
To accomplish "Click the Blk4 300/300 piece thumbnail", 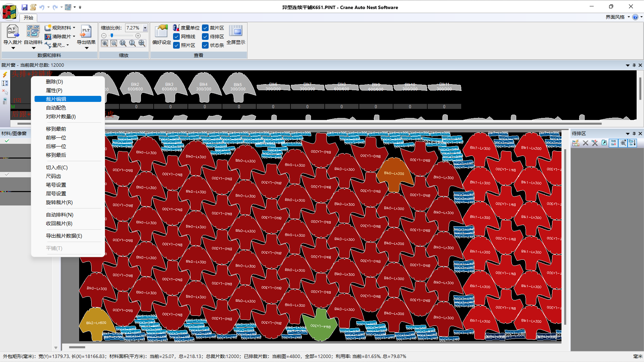I will (204, 87).
